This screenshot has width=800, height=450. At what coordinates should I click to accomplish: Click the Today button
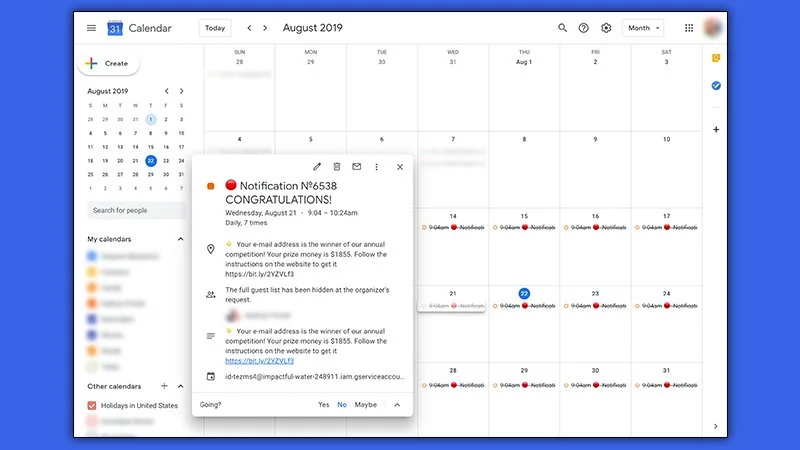pyautogui.click(x=215, y=28)
